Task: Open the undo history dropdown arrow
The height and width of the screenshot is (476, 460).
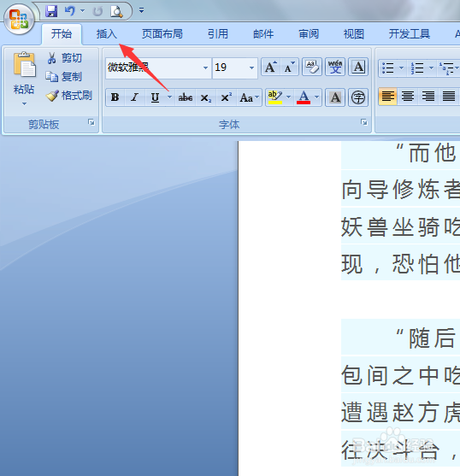Action: click(x=82, y=11)
